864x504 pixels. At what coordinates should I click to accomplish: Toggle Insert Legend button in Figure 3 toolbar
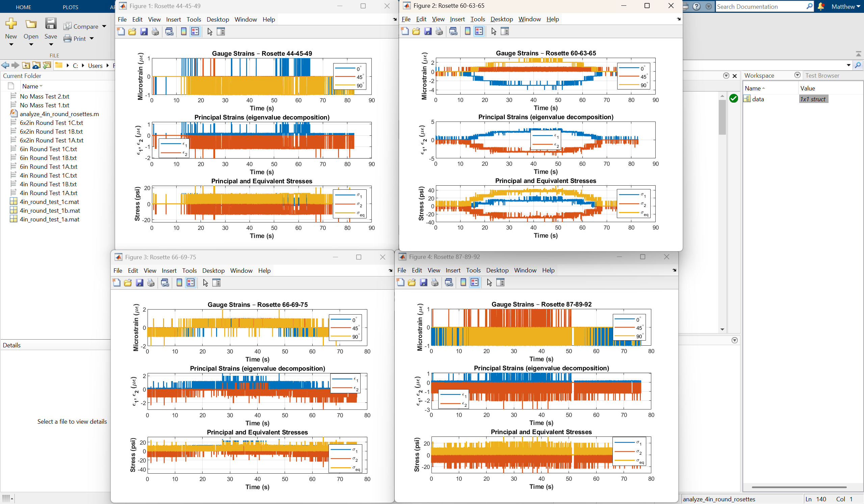[x=191, y=283]
